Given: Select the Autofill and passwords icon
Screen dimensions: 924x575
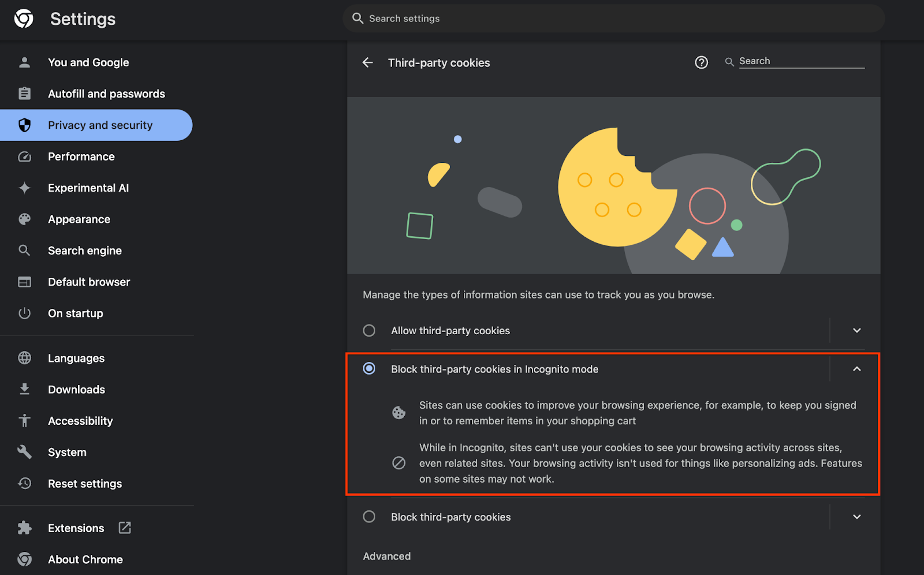Looking at the screenshot, I should click(x=24, y=93).
